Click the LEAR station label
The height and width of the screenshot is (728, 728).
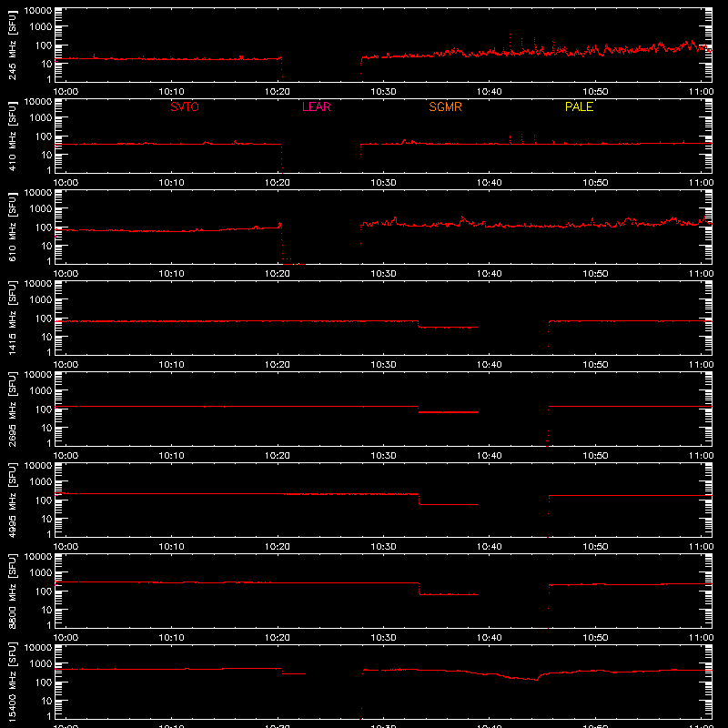316,106
